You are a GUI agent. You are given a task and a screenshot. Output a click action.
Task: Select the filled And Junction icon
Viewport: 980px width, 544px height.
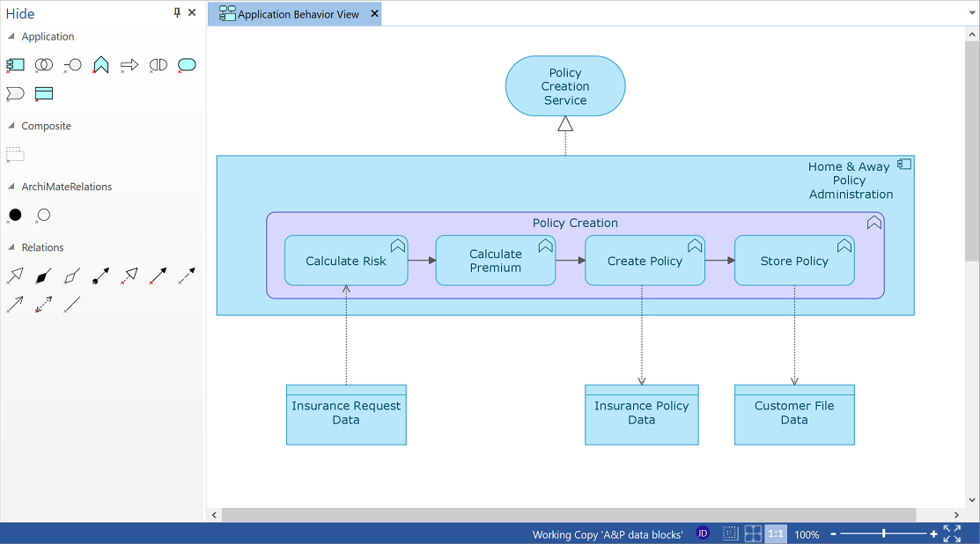point(15,215)
